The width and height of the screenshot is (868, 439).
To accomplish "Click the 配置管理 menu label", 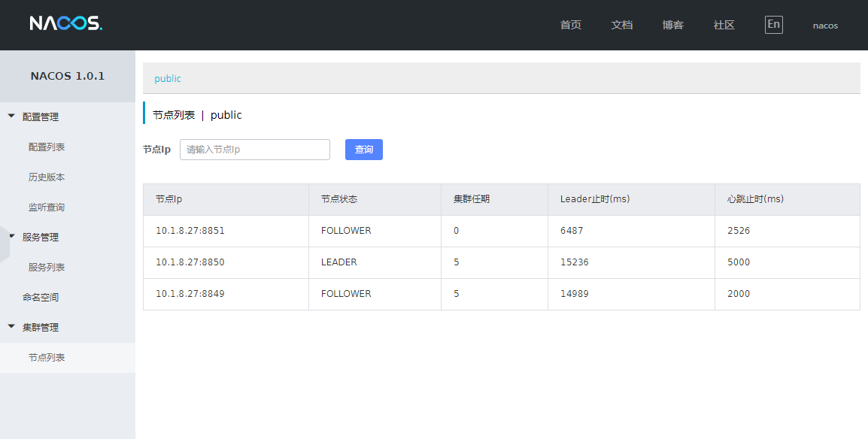I will (x=41, y=117).
